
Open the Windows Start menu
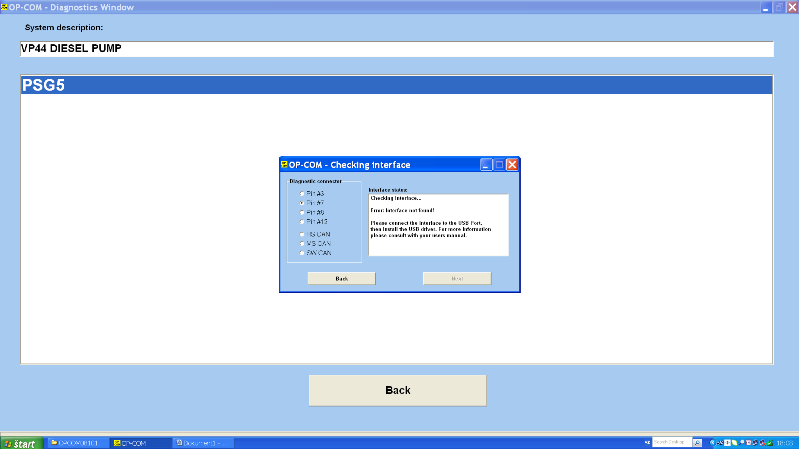point(20,442)
